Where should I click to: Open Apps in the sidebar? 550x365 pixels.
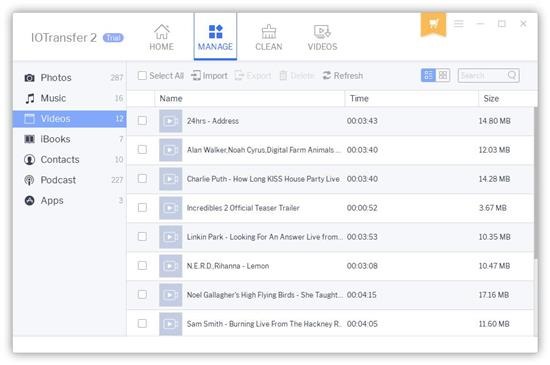click(x=69, y=201)
